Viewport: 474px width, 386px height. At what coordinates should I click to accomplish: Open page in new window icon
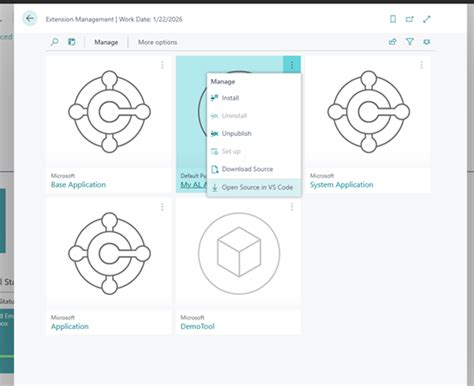(x=409, y=19)
